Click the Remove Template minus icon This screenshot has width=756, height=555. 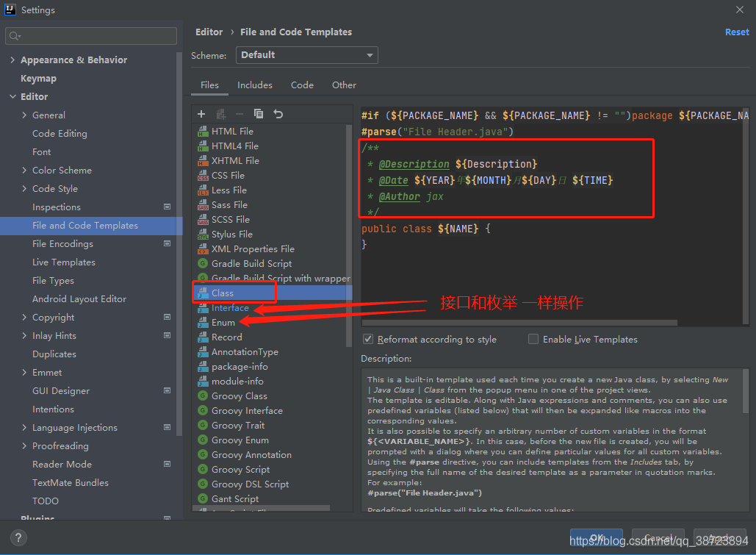[240, 114]
